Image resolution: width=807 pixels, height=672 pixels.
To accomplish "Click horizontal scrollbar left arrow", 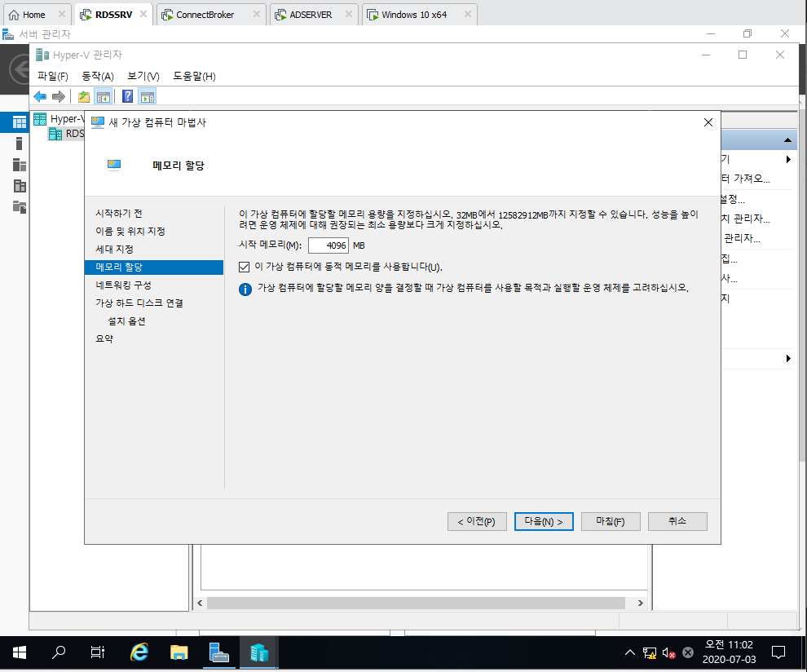I will tap(201, 603).
